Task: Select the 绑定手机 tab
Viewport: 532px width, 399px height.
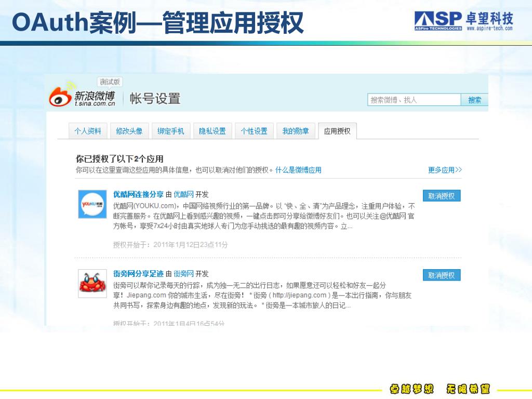Action: (170, 131)
